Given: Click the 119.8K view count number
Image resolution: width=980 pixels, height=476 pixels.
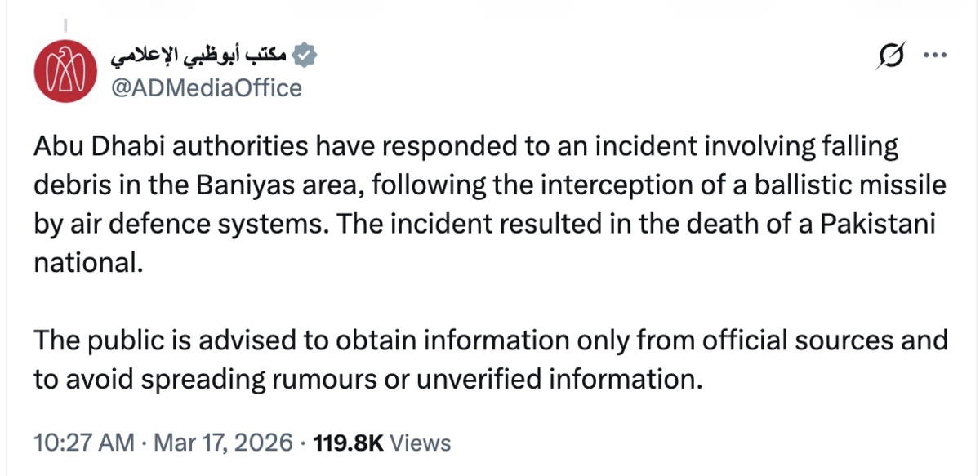Looking at the screenshot, I should [x=349, y=443].
